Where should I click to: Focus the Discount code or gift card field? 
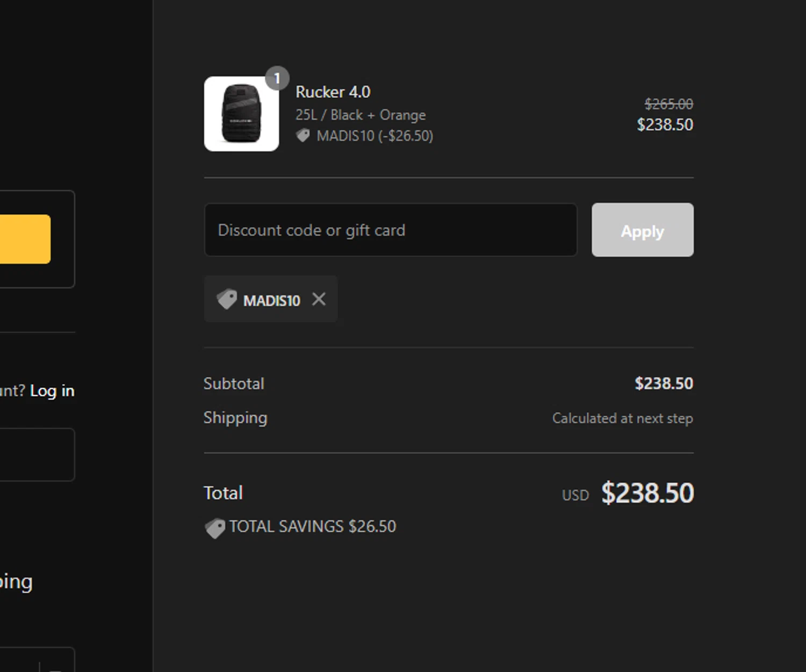coord(390,230)
